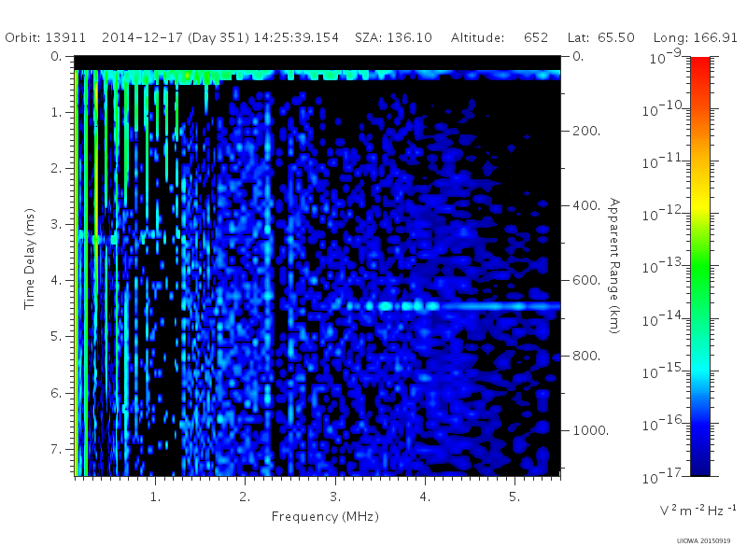
Task: Click the '1000.' apparent range tick label
Action: pos(590,430)
